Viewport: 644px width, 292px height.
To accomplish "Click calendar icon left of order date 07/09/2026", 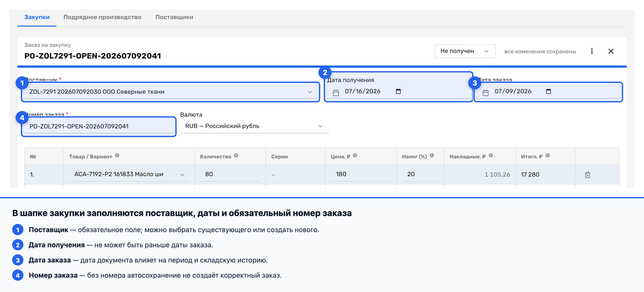I will click(486, 93).
